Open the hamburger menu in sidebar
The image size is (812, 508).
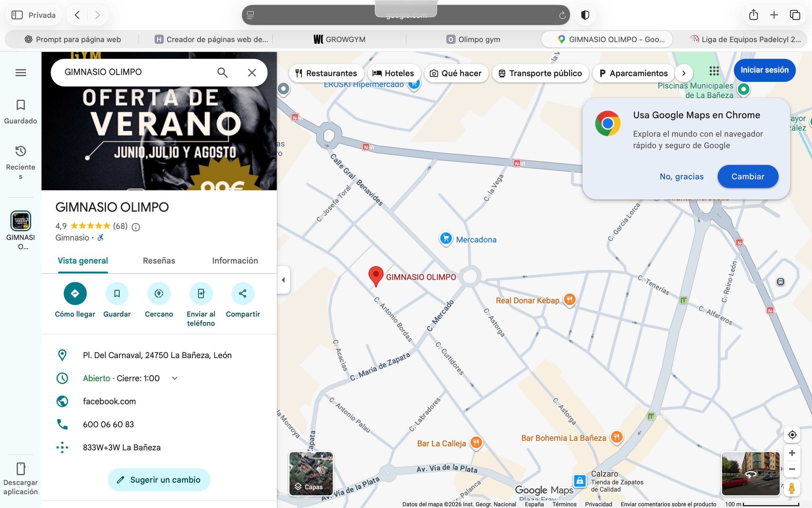21,72
